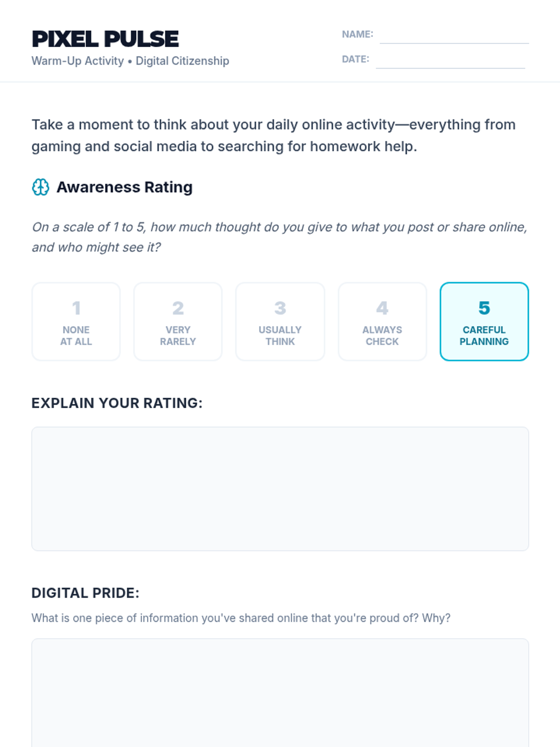Viewport: 560px width, 747px height.
Task: Pick rating 4 Always Check
Action: [382, 322]
